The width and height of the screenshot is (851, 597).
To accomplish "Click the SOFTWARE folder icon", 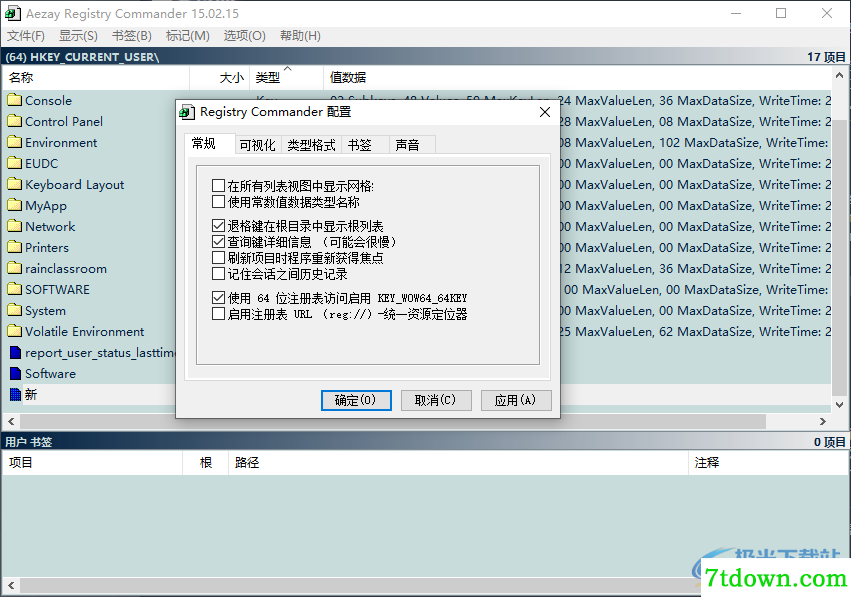I will [15, 289].
